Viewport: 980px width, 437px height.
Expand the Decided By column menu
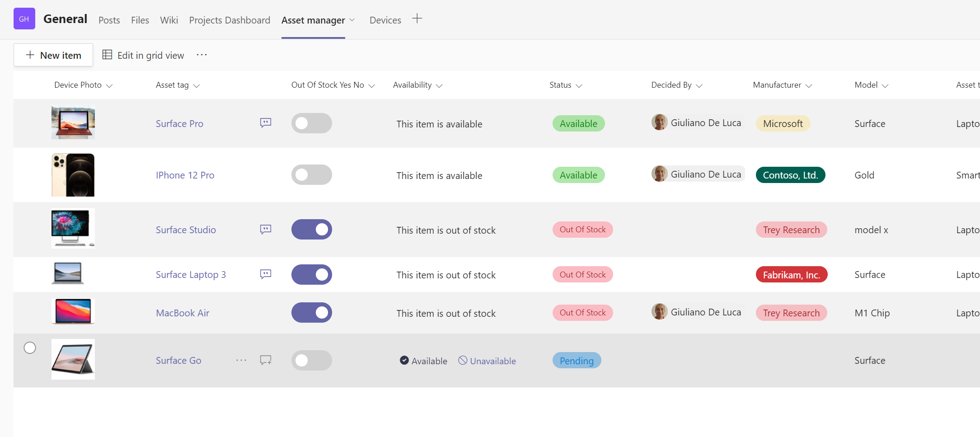[699, 86]
